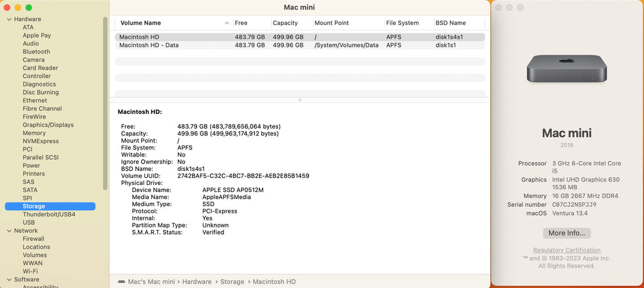
Task: Select Locations under Network
Action: [x=36, y=247]
